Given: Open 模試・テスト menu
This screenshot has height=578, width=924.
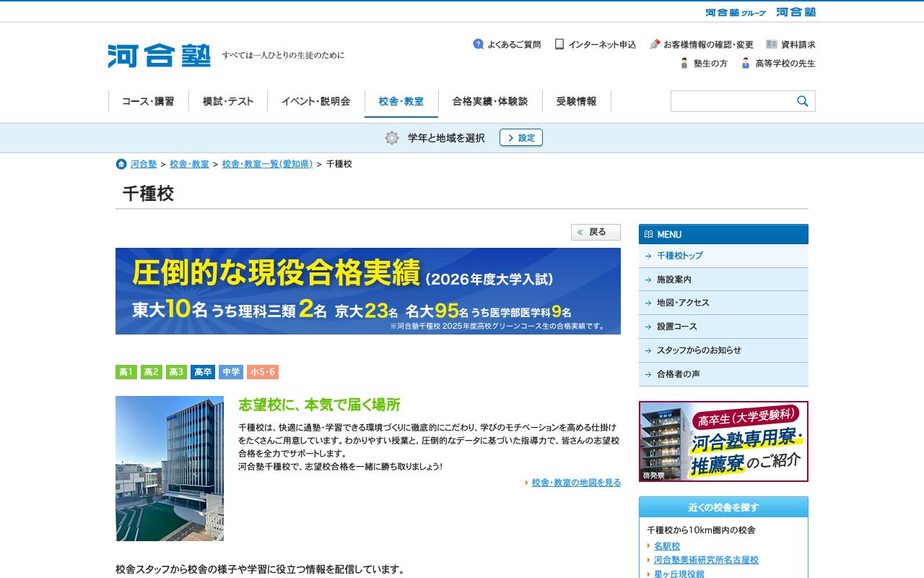Looking at the screenshot, I should pyautogui.click(x=228, y=101).
